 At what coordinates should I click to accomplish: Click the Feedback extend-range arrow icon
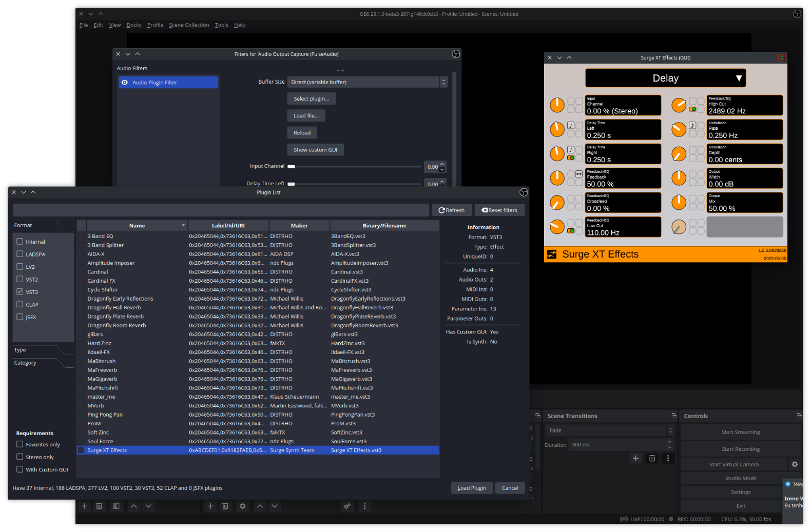tap(579, 174)
